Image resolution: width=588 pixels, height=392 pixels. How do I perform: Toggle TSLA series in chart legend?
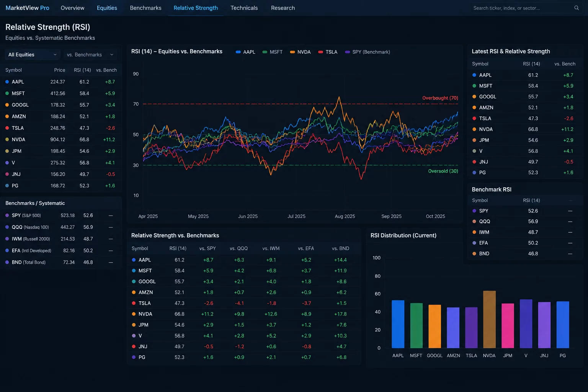coord(328,52)
